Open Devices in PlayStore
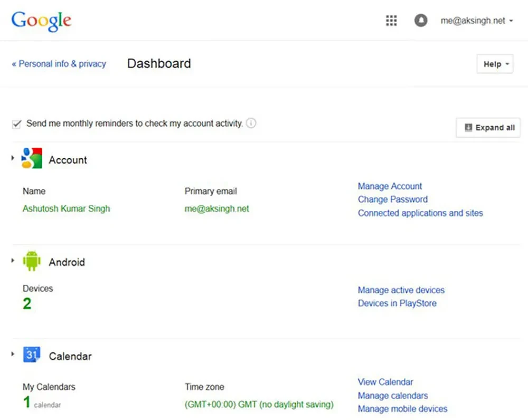This screenshot has height=420, width=528. click(x=397, y=303)
